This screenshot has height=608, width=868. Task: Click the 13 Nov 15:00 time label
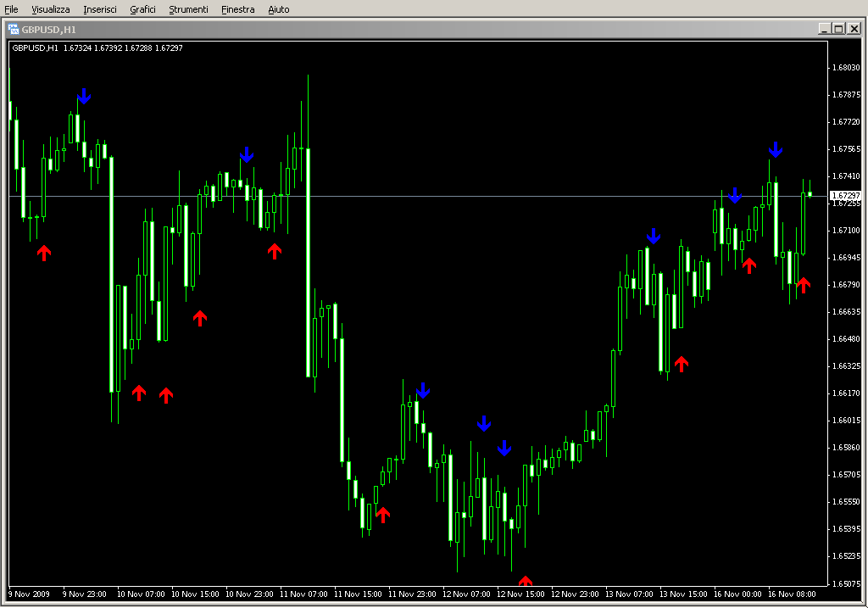click(683, 594)
